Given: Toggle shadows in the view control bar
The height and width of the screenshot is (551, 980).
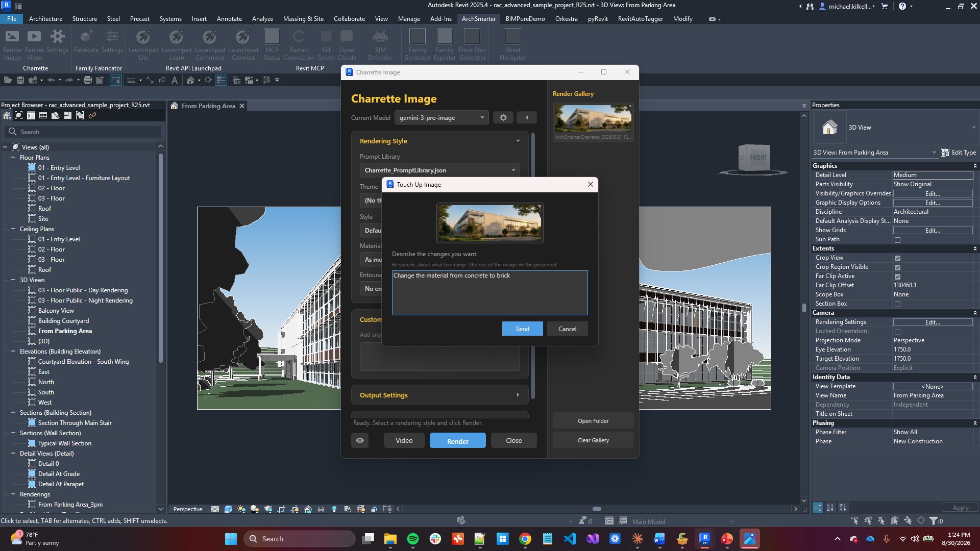Looking at the screenshot, I should point(255,509).
